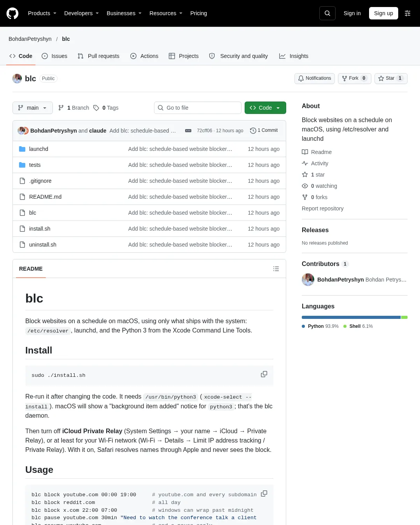Open the Developers menu
Screen dimensions: 420x525
(x=81, y=13)
